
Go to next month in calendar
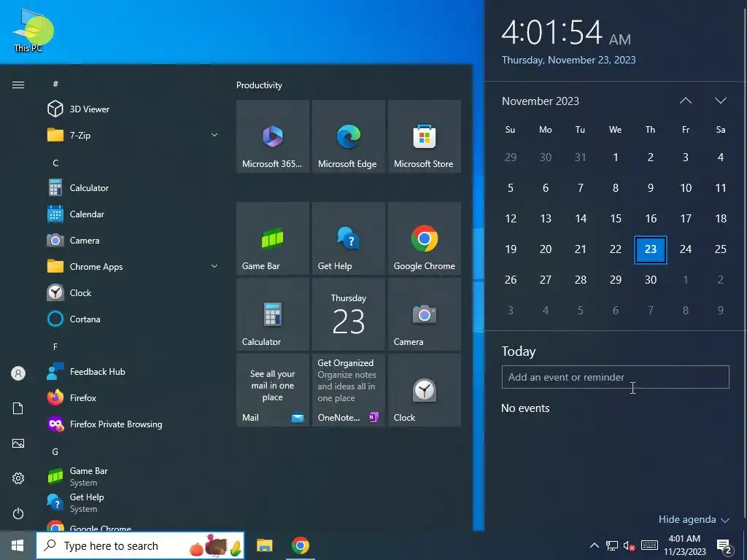click(721, 101)
